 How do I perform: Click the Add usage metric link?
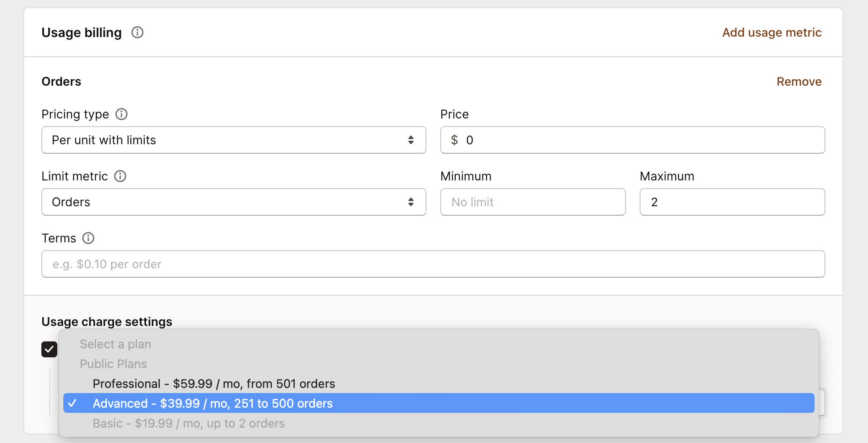[772, 32]
